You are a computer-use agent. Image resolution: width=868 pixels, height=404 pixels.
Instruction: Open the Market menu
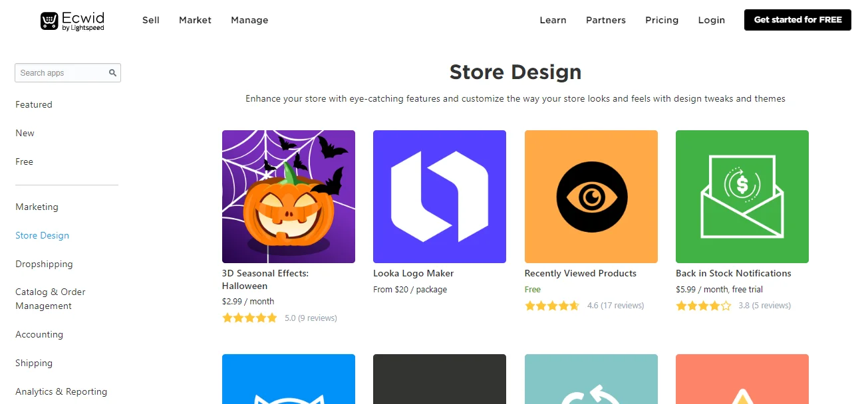[195, 20]
